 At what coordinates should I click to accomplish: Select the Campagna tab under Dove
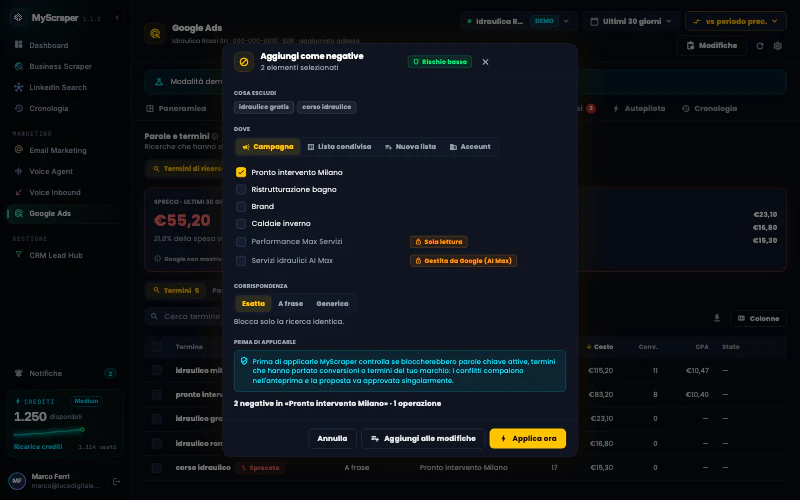268,147
